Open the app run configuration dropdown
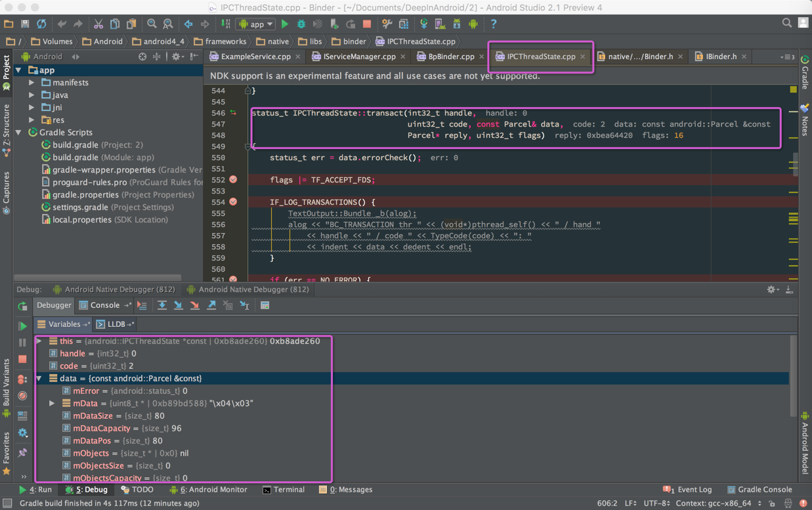Screen dimensions: 812x510 point(256,24)
